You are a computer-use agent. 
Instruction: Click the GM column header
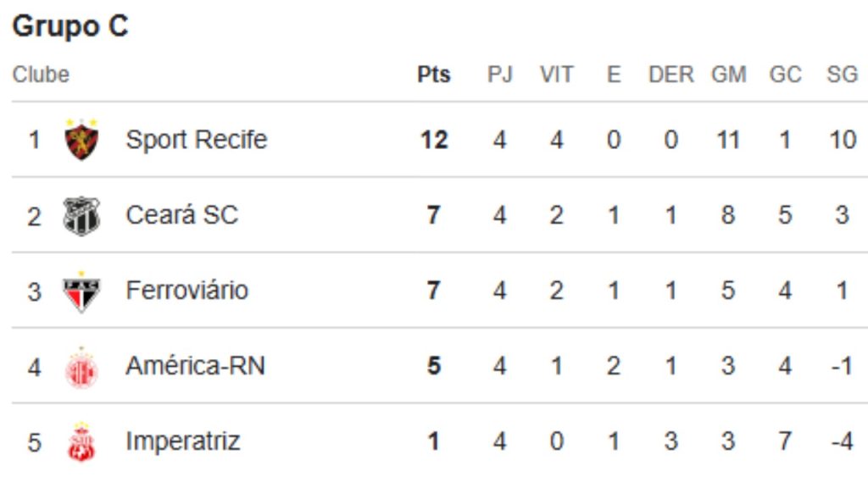point(728,75)
